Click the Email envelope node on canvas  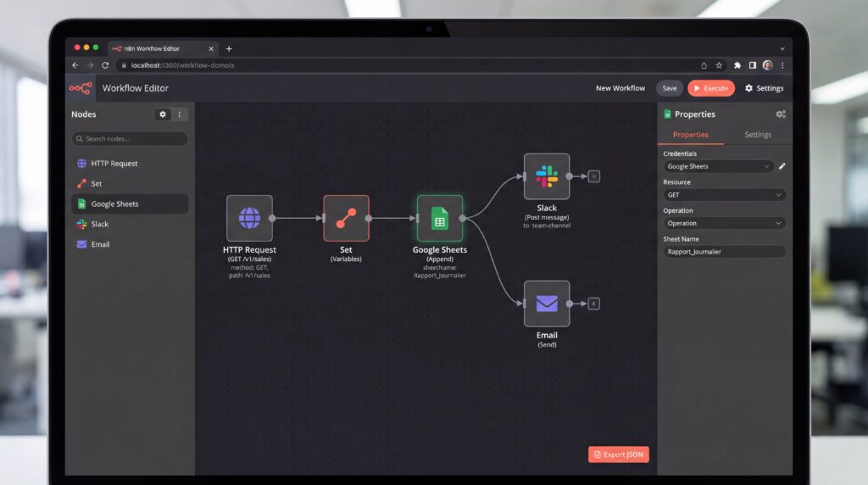[x=547, y=304]
